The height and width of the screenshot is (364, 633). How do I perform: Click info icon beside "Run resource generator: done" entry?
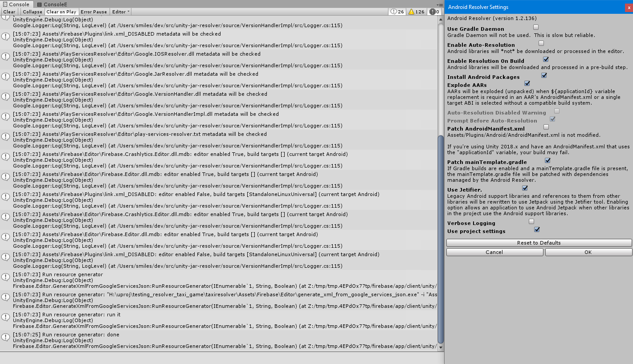5,338
